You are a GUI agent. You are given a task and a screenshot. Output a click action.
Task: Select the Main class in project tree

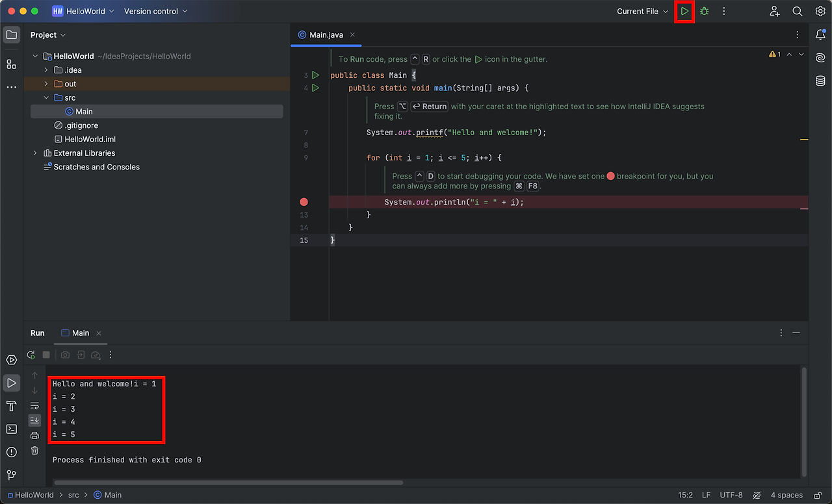tap(157, 112)
